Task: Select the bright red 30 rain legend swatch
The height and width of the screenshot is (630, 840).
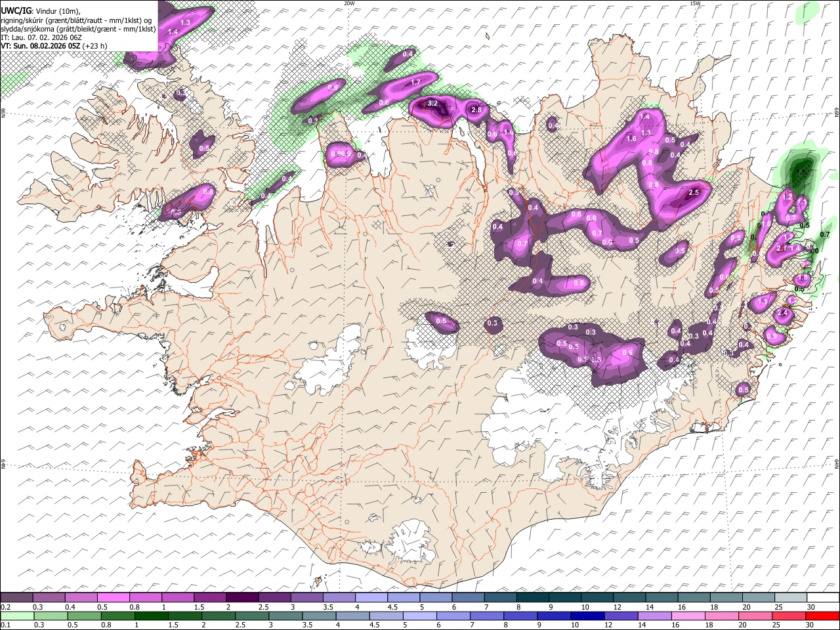Action: (x=823, y=616)
